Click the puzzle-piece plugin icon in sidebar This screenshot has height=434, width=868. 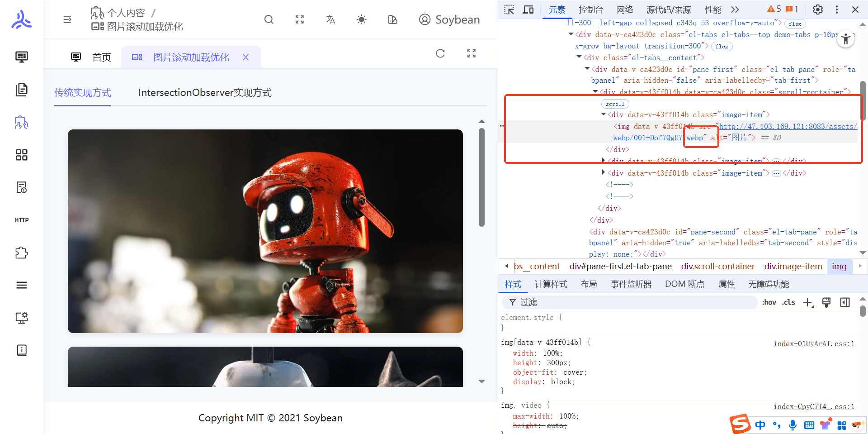pos(21,253)
